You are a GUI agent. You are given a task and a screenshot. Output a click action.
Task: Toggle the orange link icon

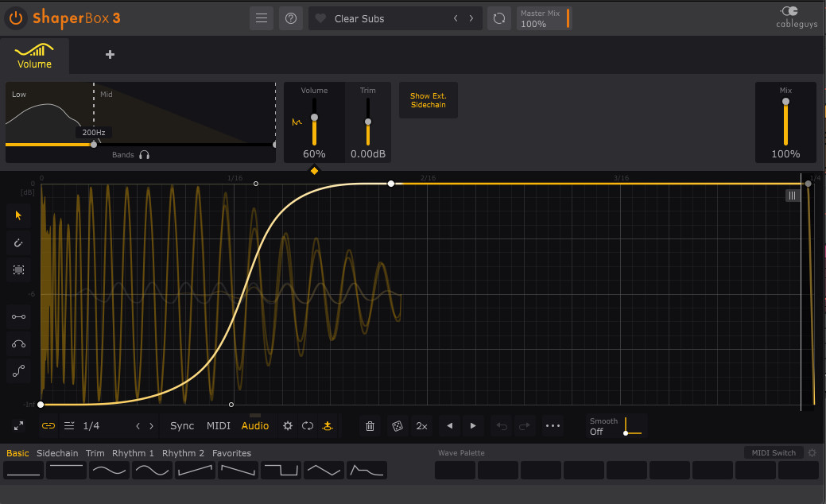48,425
